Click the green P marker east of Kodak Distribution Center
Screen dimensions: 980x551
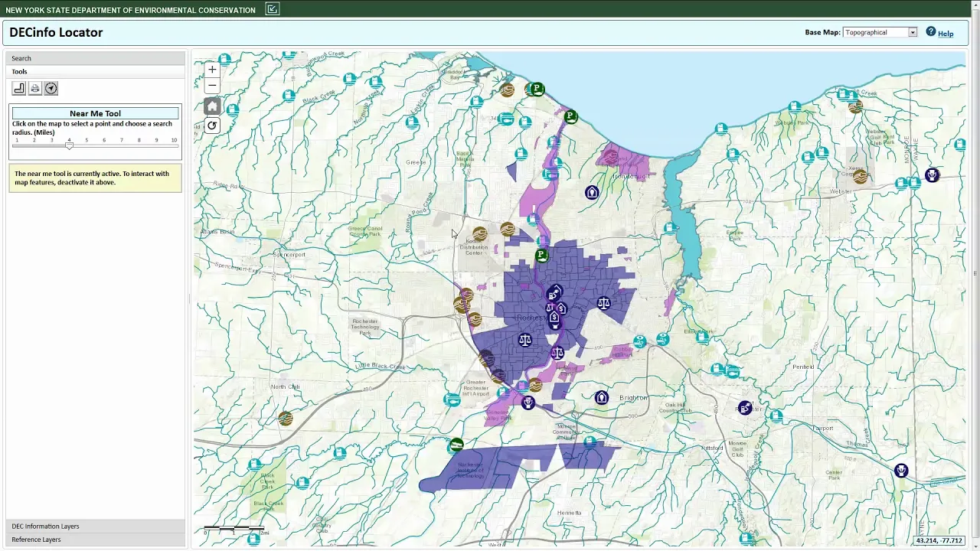(x=542, y=255)
